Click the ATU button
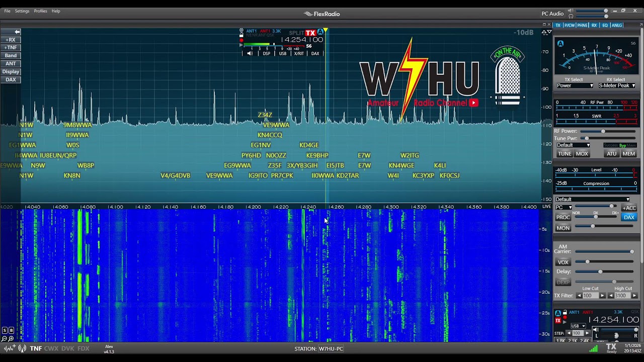The width and height of the screenshot is (644, 362). (611, 154)
